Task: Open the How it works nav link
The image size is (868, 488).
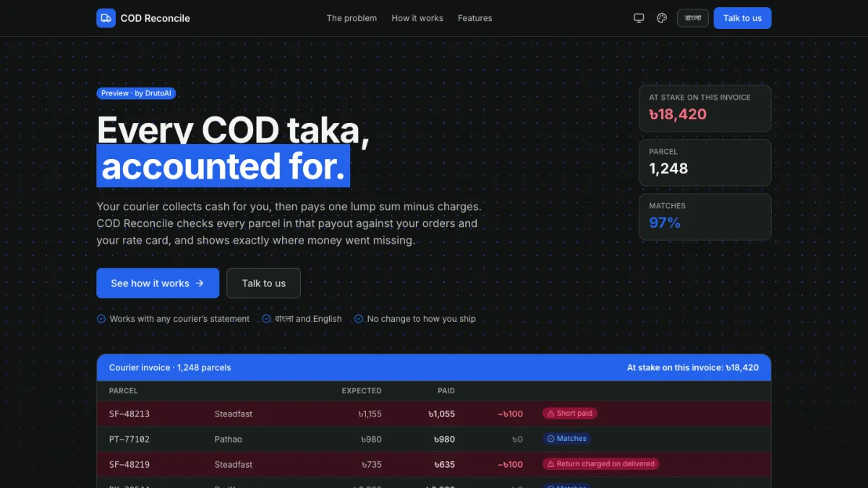Action: click(x=417, y=18)
